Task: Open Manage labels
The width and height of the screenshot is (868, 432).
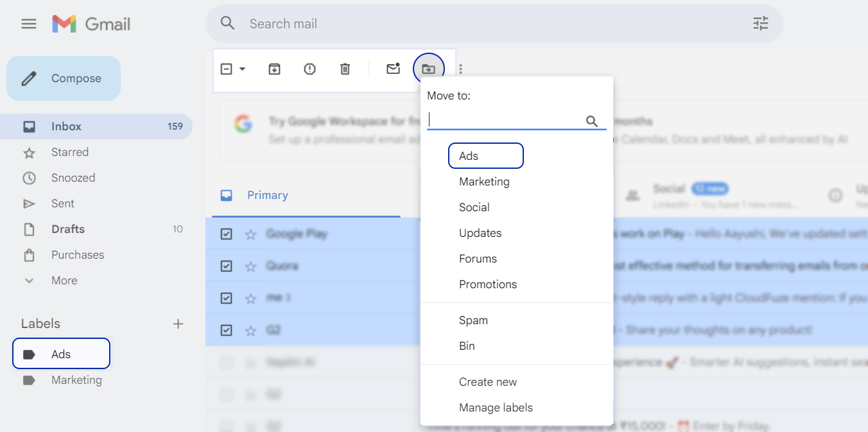Action: pyautogui.click(x=496, y=408)
